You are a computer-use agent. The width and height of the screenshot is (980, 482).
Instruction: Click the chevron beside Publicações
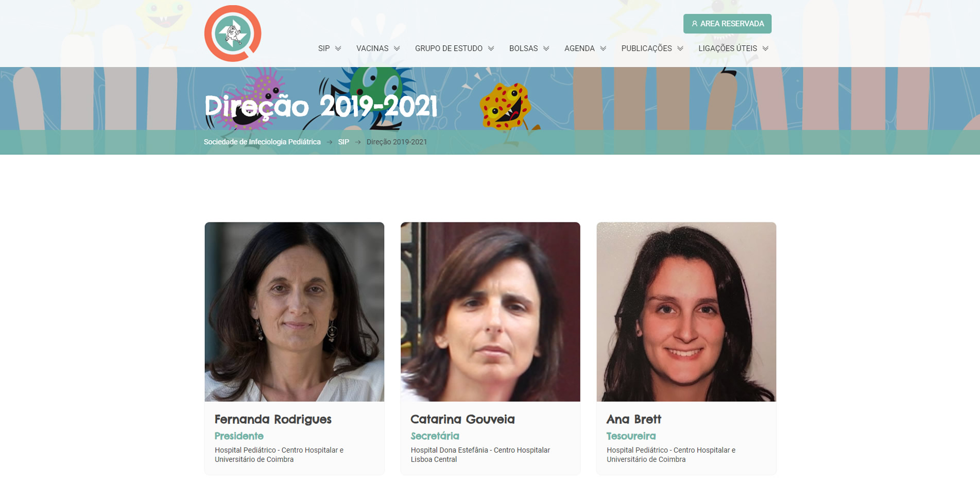(680, 48)
